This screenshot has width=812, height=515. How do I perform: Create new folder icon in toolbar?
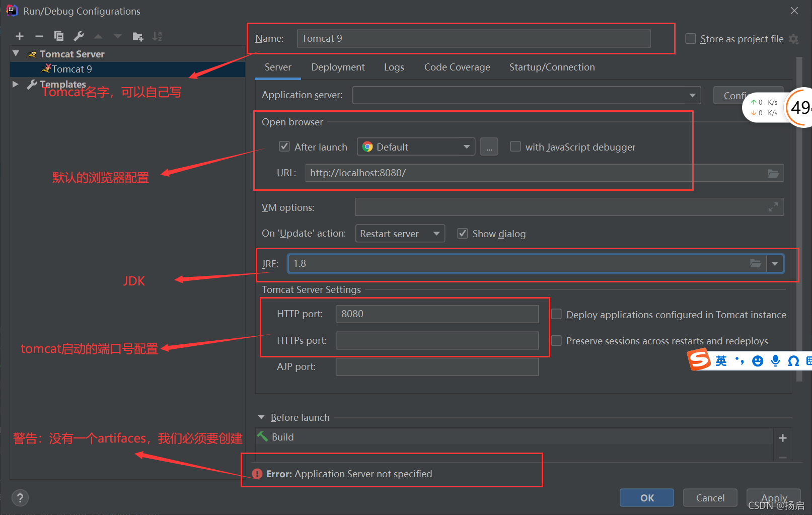coord(137,36)
